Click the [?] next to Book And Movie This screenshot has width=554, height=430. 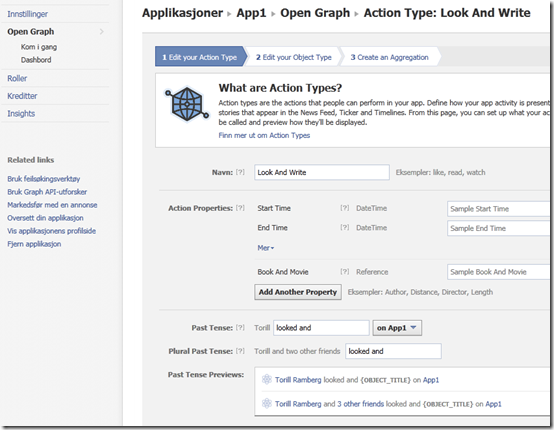[344, 272]
